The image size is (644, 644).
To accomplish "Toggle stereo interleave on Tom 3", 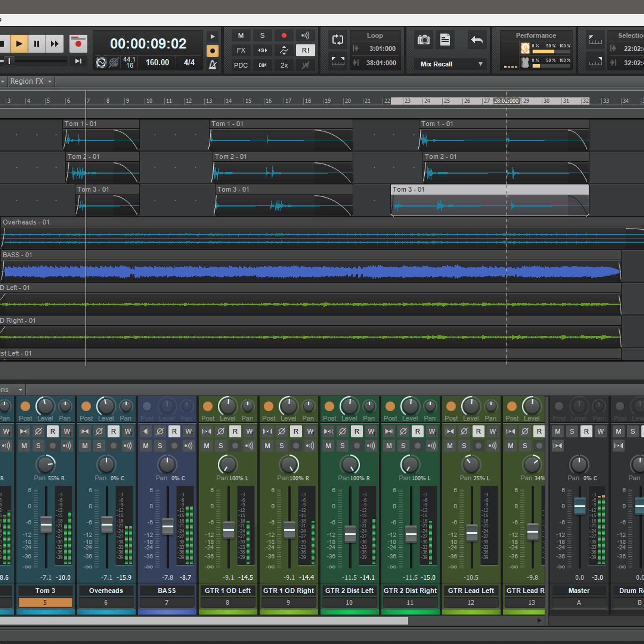I will pos(24,431).
